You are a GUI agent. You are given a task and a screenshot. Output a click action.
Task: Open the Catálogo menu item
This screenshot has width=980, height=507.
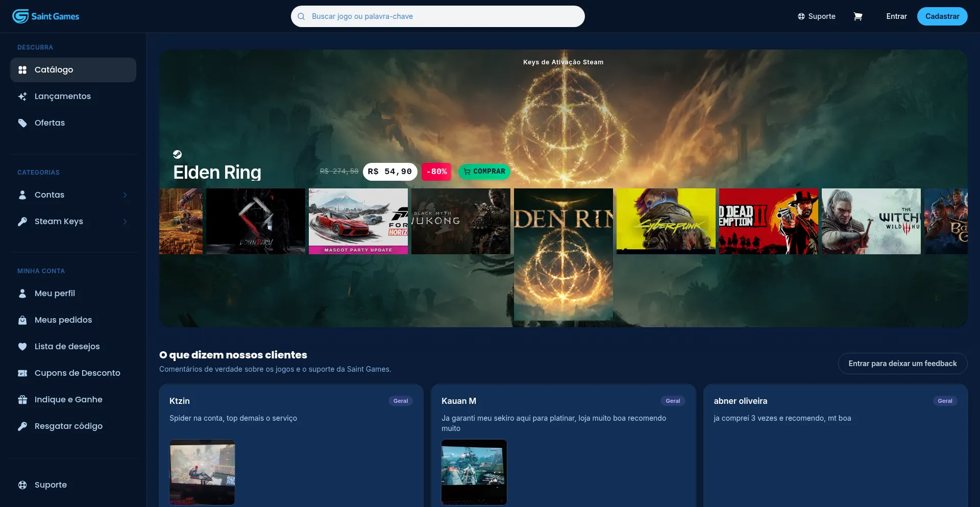73,70
